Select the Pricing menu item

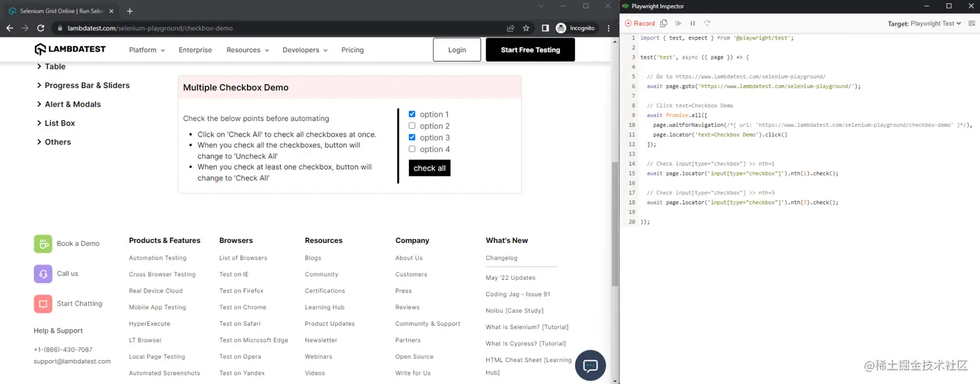352,50
